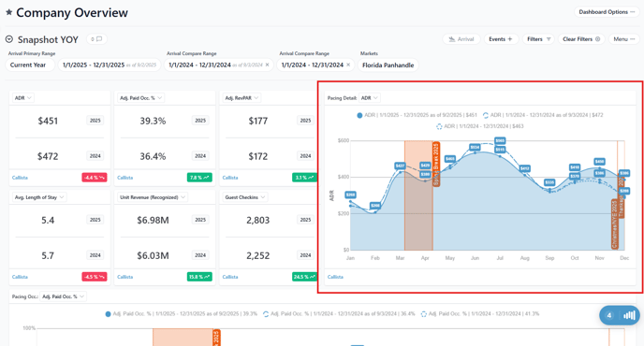
Task: Click the star icon beside Company Overview
Action: (8, 13)
